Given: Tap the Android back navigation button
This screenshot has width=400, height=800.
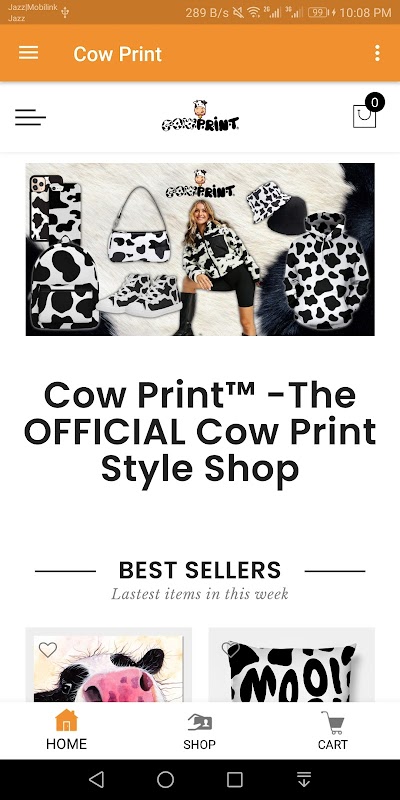Looking at the screenshot, I should tap(96, 779).
